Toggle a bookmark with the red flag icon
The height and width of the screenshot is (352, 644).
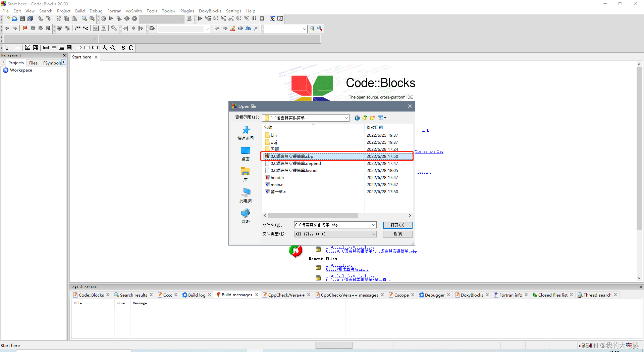pos(24,29)
